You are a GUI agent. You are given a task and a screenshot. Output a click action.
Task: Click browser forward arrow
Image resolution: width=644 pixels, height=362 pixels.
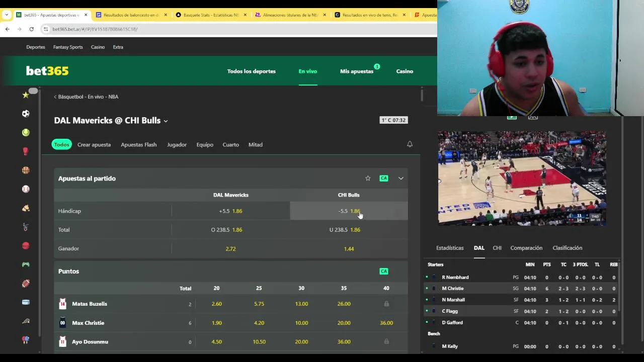pyautogui.click(x=19, y=29)
